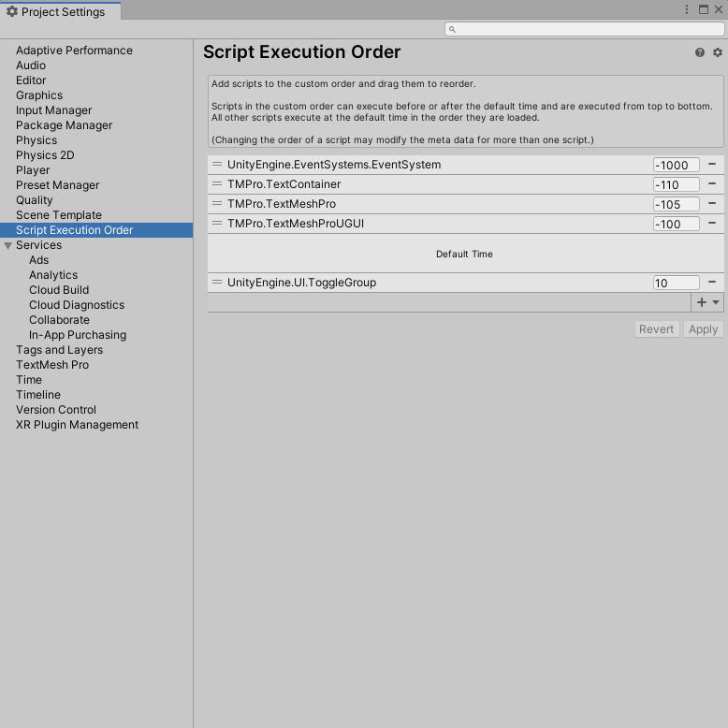Viewport: 728px width, 728px height.
Task: Open the window's three-dot options menu
Action: point(687,9)
